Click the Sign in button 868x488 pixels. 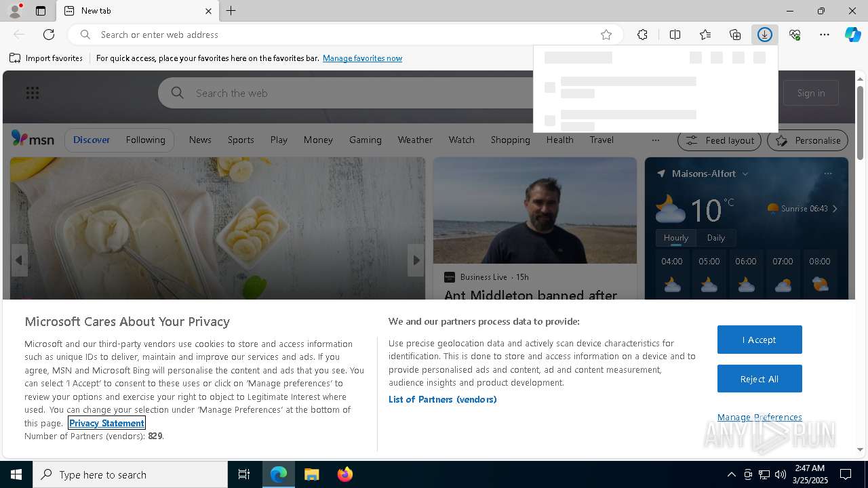[x=811, y=93]
